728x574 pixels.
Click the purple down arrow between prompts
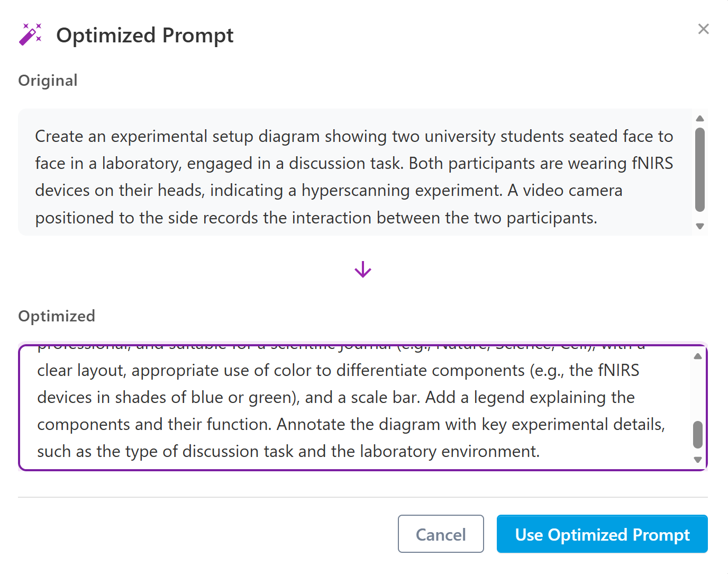[x=363, y=270]
